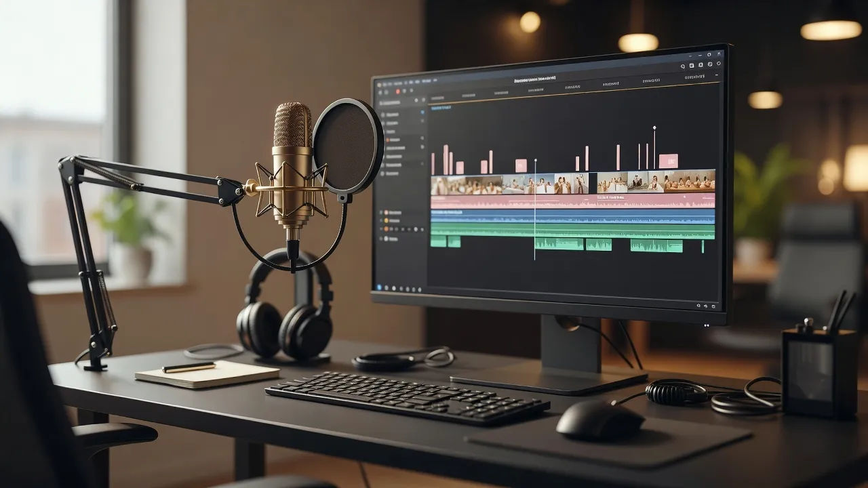Click the red record button in editor toolbar
Viewport: 868px width, 488px height.
pyautogui.click(x=397, y=91)
